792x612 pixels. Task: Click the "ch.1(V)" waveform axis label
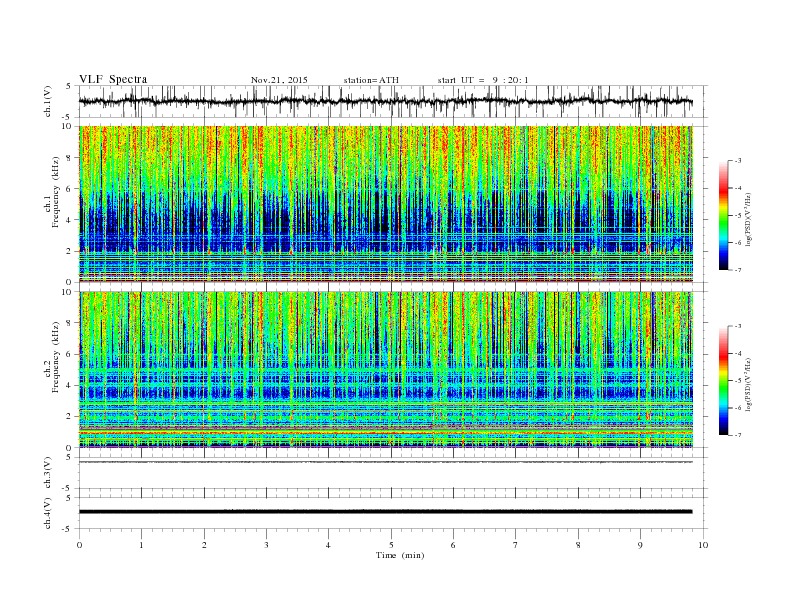point(48,101)
